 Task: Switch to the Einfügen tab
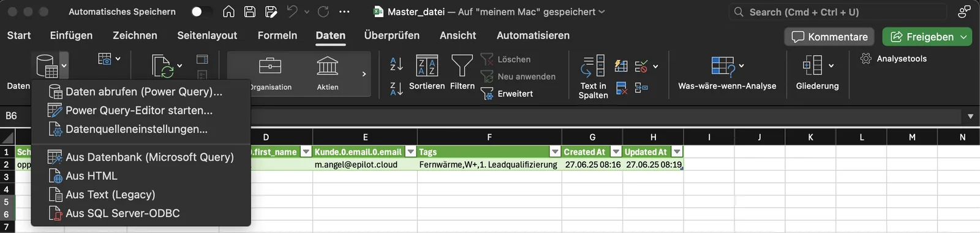(71, 35)
